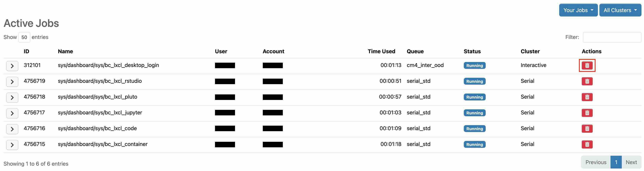The width and height of the screenshot is (644, 171).
Task: Change the show entries count field
Action: (24, 37)
